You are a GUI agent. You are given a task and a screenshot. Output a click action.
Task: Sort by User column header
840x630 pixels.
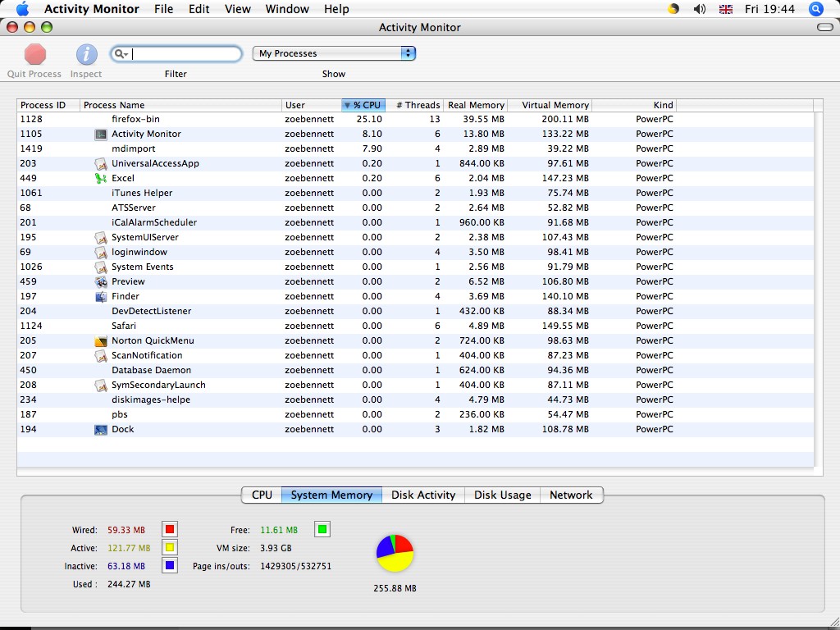pos(311,105)
